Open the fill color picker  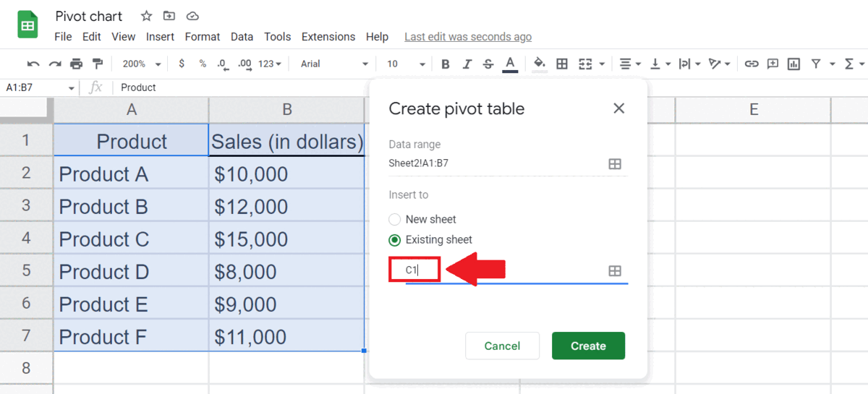540,64
